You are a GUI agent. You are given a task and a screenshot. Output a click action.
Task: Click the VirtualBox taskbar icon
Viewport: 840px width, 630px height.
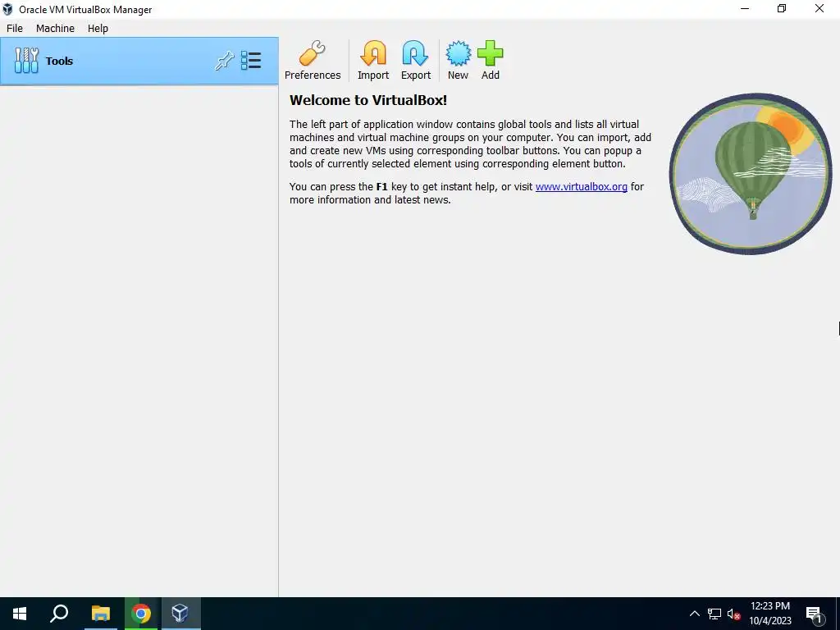(180, 614)
